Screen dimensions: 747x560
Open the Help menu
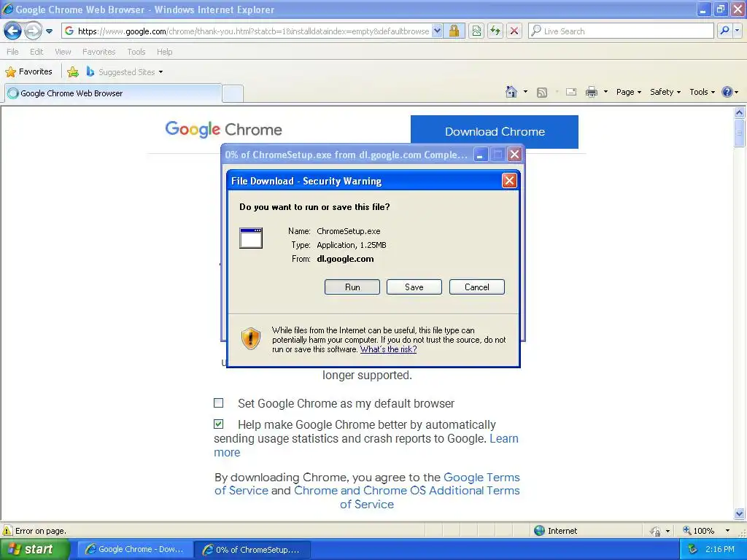pos(164,52)
